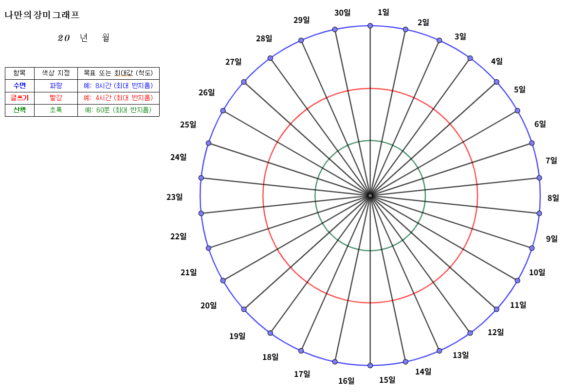Click the blue point for 1일
567x392 pixels.
tap(370, 26)
